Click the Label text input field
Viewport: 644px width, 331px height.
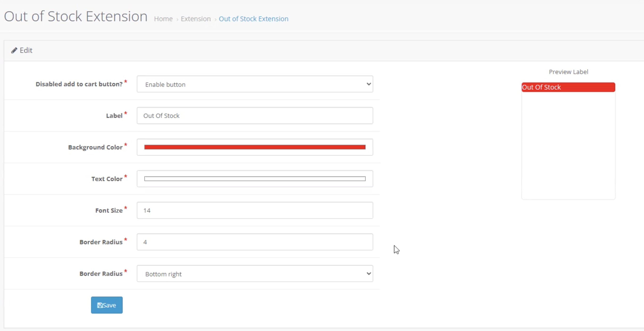255,116
